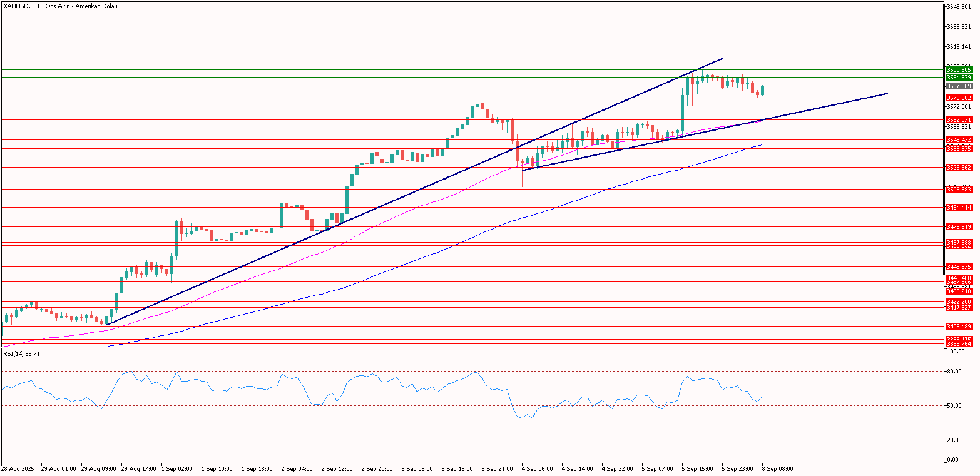
Task: Click the 3 Sep 05:00 time label
Action: [x=418, y=468]
